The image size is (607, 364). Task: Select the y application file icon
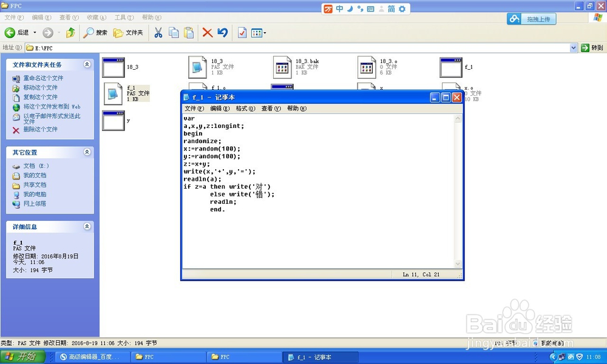point(114,120)
